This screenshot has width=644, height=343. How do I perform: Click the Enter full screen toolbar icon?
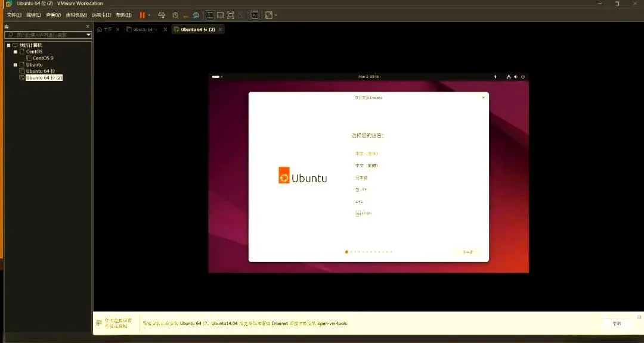pyautogui.click(x=230, y=15)
